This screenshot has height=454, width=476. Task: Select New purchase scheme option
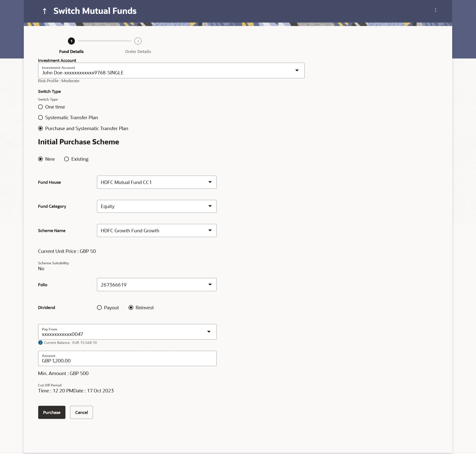[40, 159]
